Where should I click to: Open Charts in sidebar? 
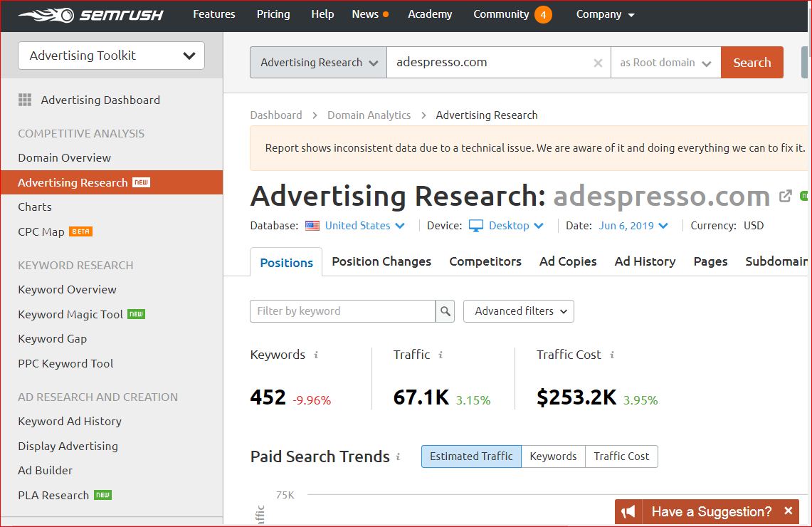[x=35, y=207]
